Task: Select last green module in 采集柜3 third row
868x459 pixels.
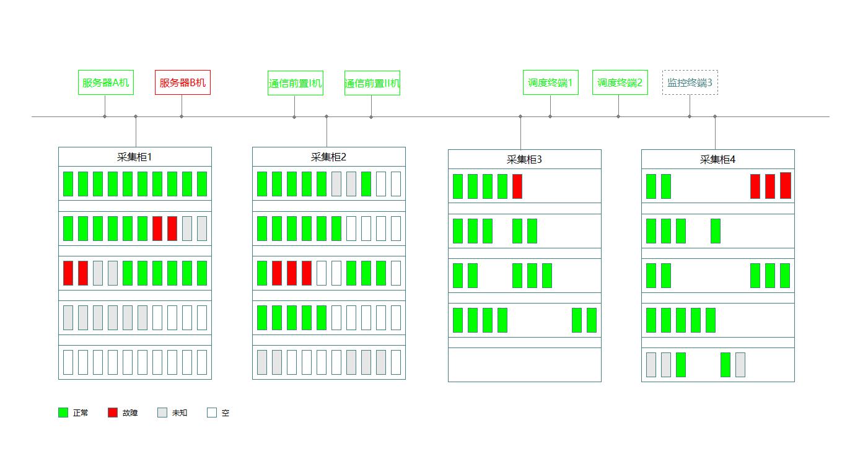Action: click(547, 276)
